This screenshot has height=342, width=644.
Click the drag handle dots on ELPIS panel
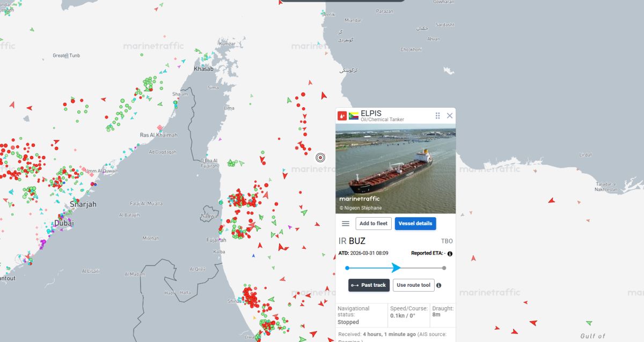(x=438, y=116)
